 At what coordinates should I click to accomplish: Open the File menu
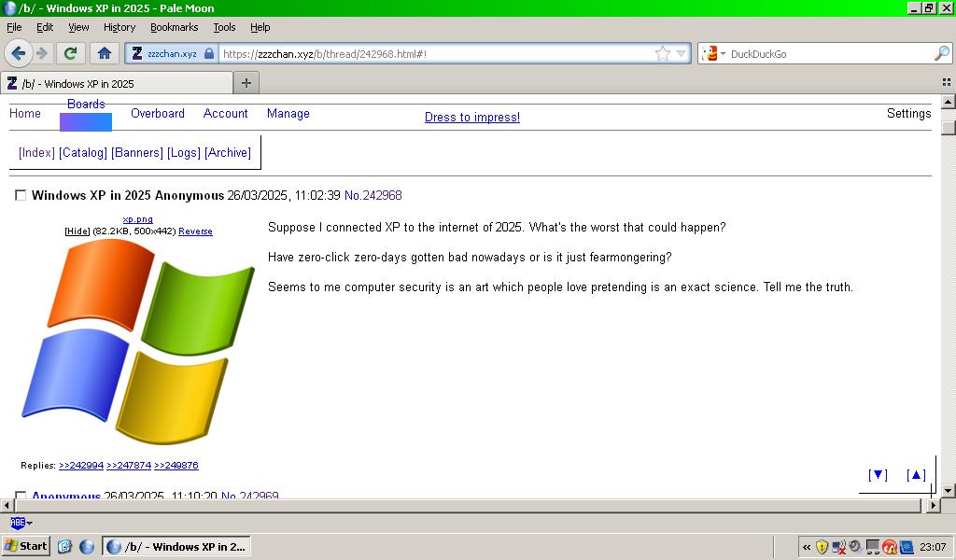click(x=14, y=27)
